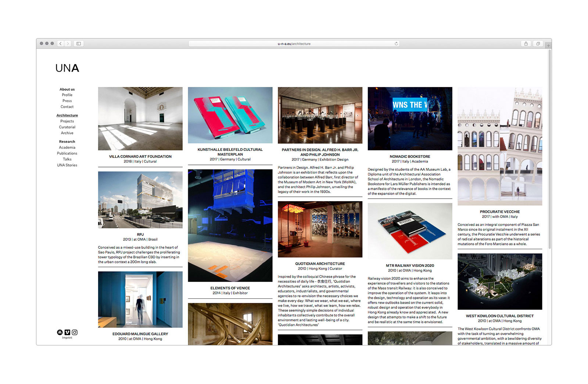Open the Procuratie Vecchie title link

500,212
